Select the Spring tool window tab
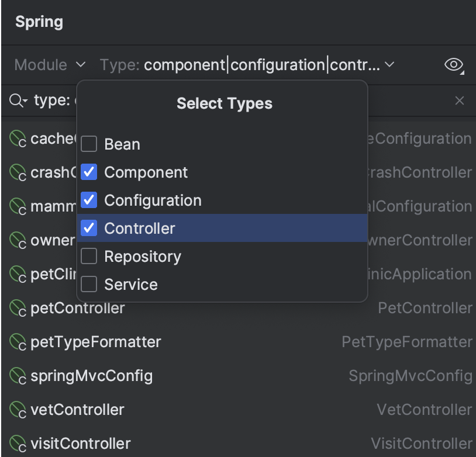 [x=39, y=22]
